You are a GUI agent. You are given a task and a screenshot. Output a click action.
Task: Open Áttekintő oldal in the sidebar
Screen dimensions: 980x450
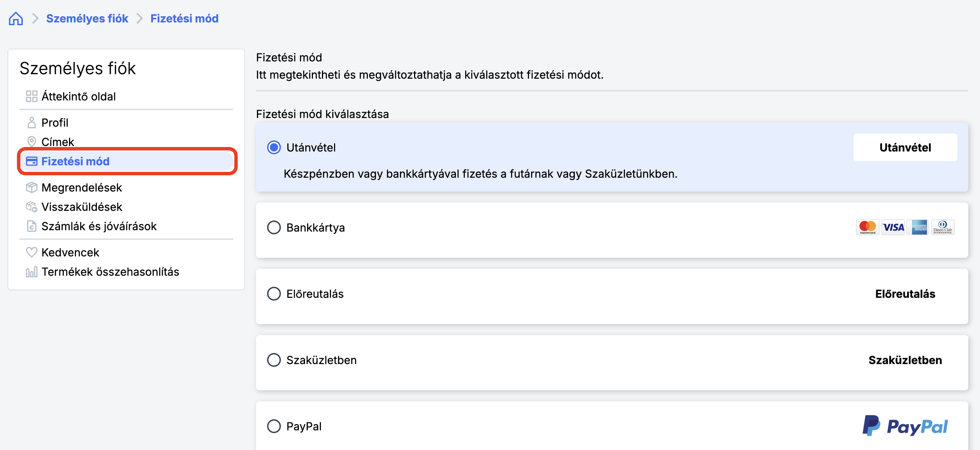click(78, 96)
